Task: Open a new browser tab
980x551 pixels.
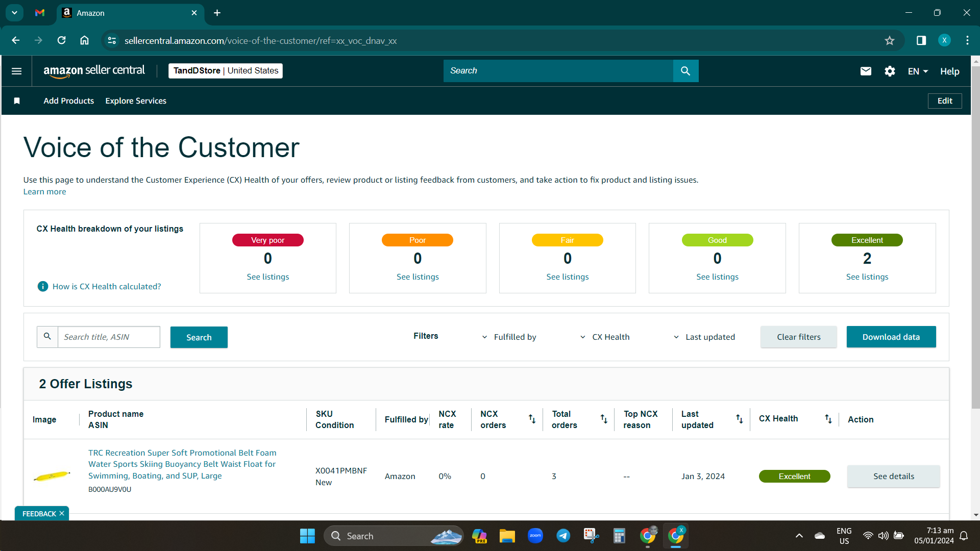Action: (217, 13)
